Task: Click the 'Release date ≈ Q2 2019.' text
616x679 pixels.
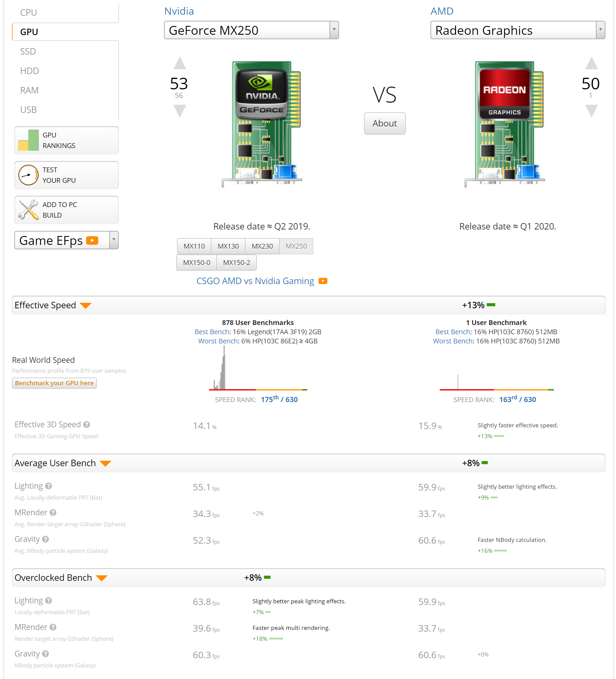Action: click(x=262, y=226)
